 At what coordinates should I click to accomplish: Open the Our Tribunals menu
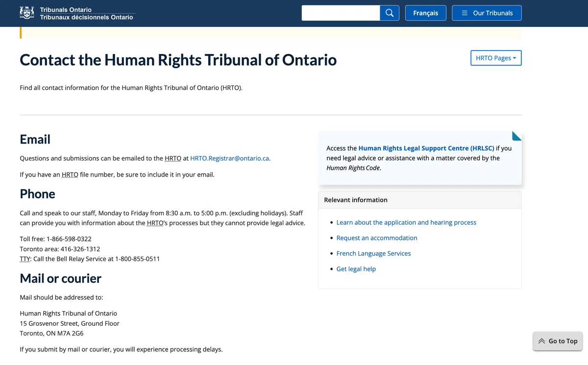[x=487, y=13]
